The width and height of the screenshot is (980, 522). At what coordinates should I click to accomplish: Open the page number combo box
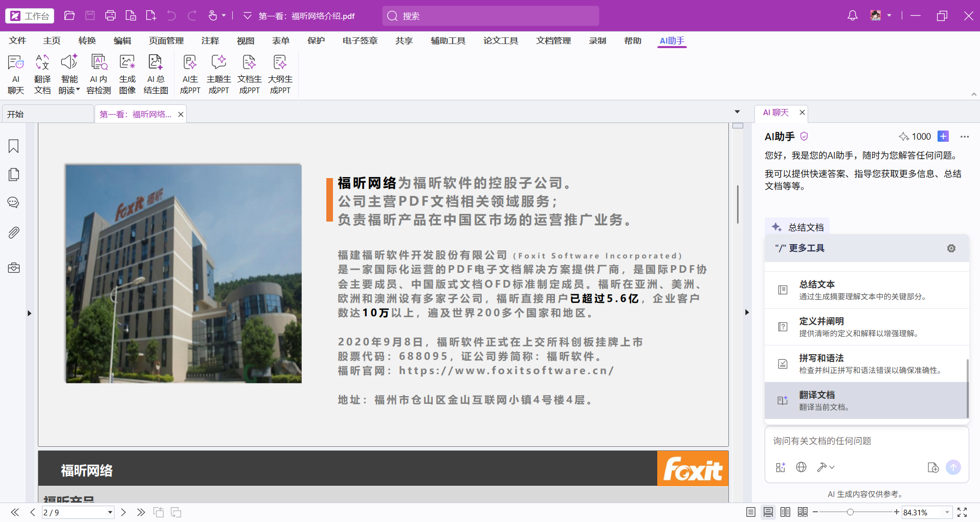78,512
